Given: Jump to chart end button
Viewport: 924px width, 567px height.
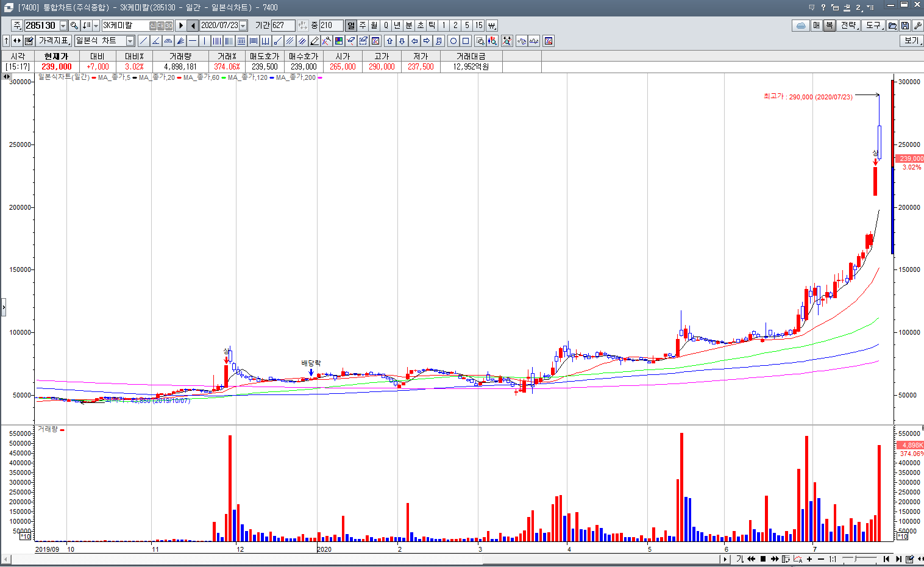Looking at the screenshot, I should point(898,559).
